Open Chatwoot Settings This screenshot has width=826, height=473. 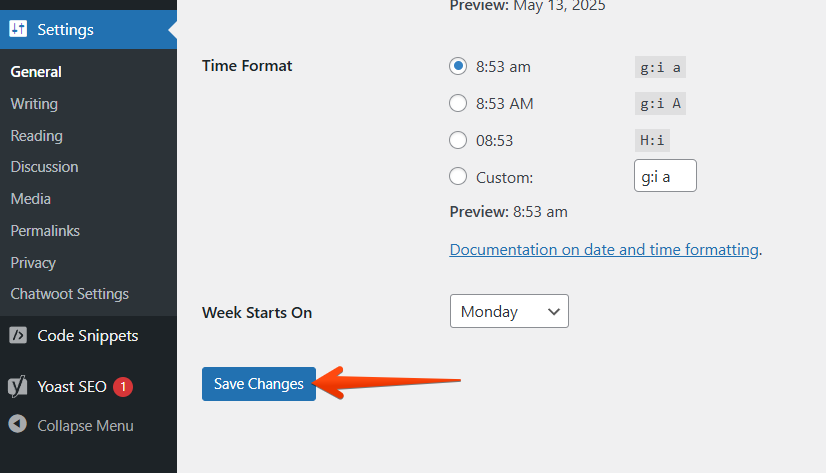[x=69, y=294]
